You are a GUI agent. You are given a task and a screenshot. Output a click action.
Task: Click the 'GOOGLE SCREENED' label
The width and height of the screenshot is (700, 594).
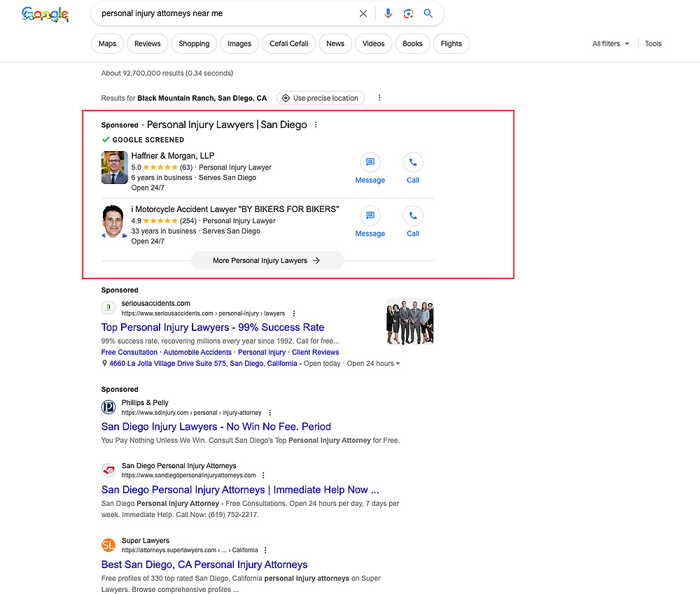(148, 140)
